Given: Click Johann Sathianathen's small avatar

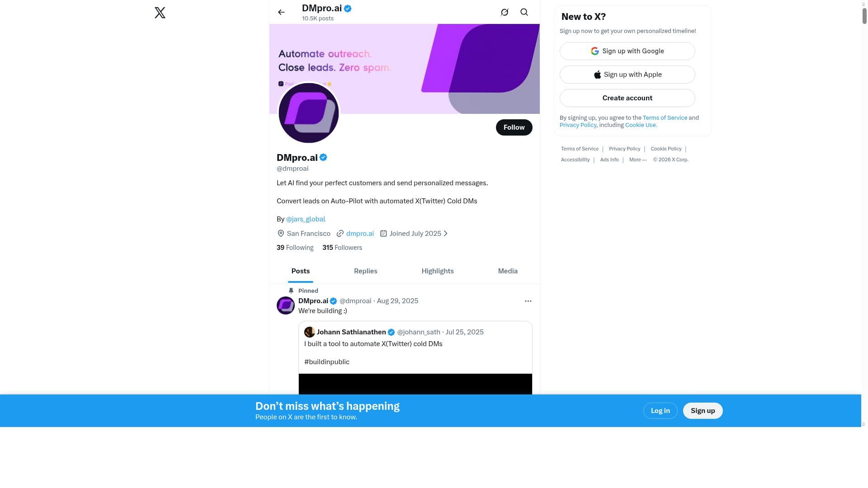Looking at the screenshot, I should [309, 332].
